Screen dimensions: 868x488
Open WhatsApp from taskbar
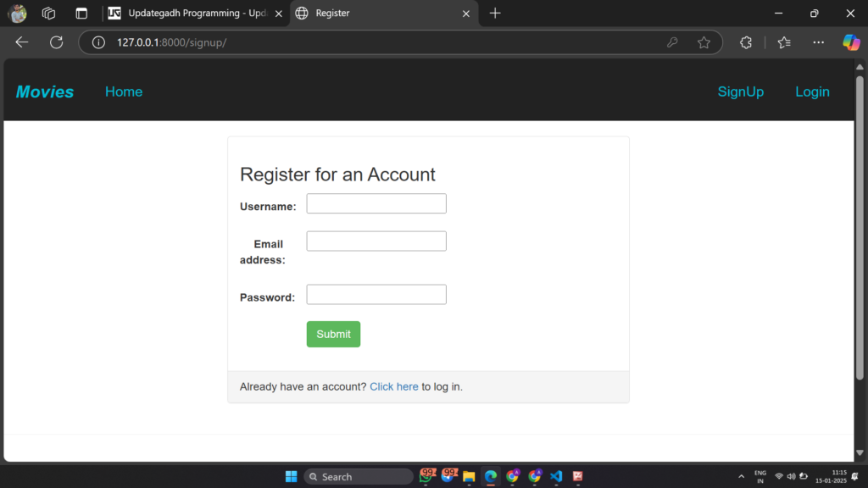tap(426, 476)
